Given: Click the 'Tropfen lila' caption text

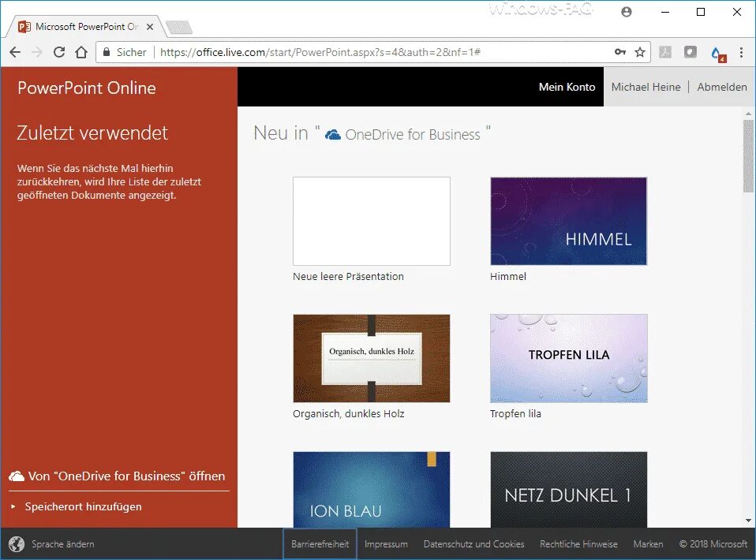Looking at the screenshot, I should coord(515,414).
